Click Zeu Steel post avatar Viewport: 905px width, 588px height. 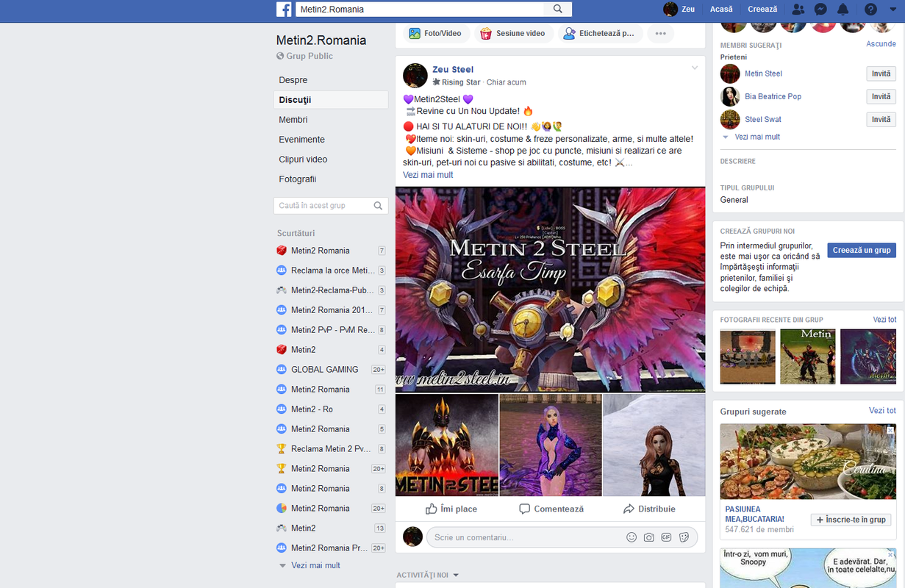(415, 75)
